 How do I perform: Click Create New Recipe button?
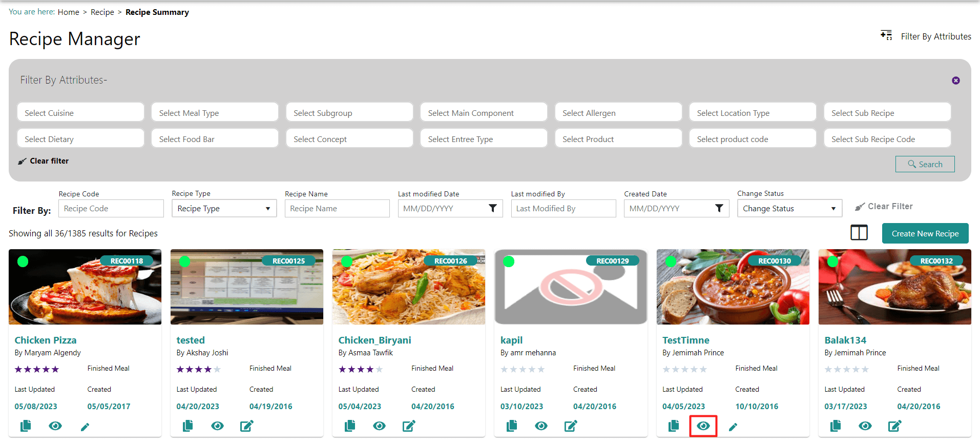(925, 233)
